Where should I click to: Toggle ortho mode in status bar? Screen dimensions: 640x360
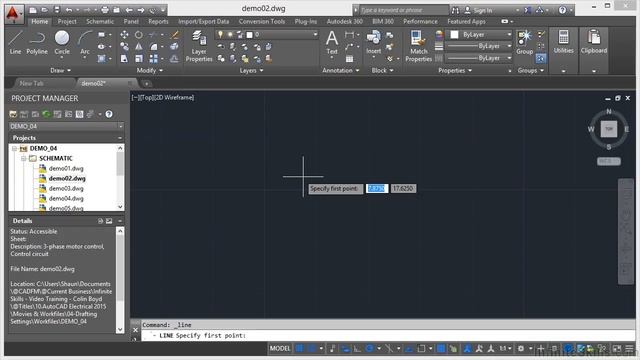click(x=357, y=349)
